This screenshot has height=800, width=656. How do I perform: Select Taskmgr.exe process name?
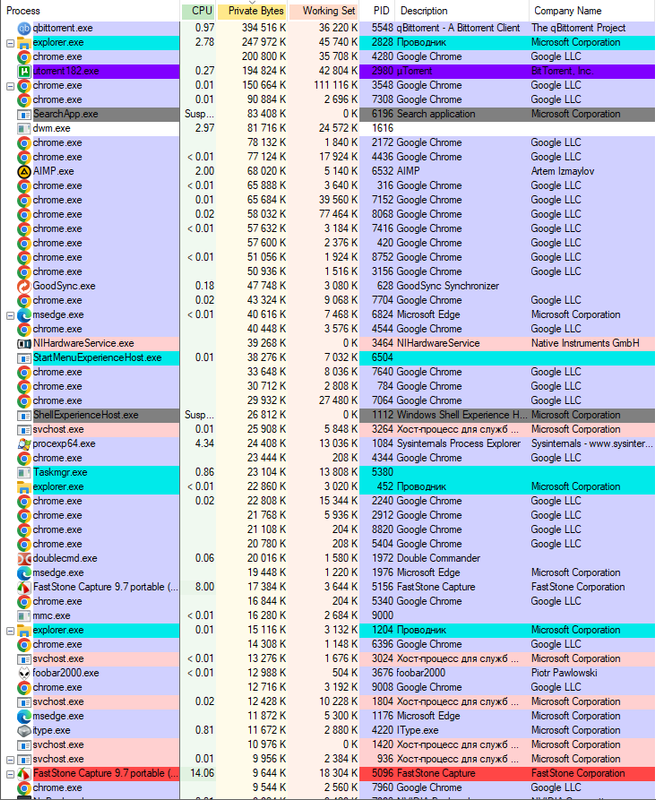pyautogui.click(x=60, y=472)
